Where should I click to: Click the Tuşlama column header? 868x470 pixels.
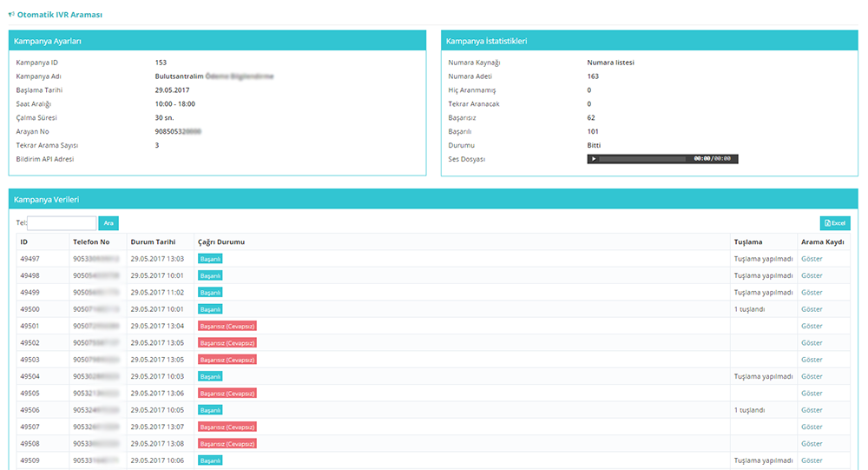[x=748, y=242]
